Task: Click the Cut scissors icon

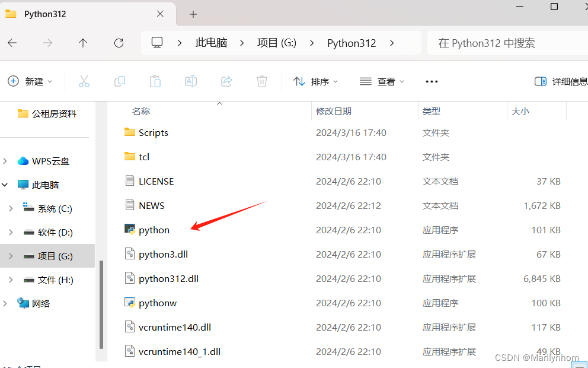Action: pos(84,81)
